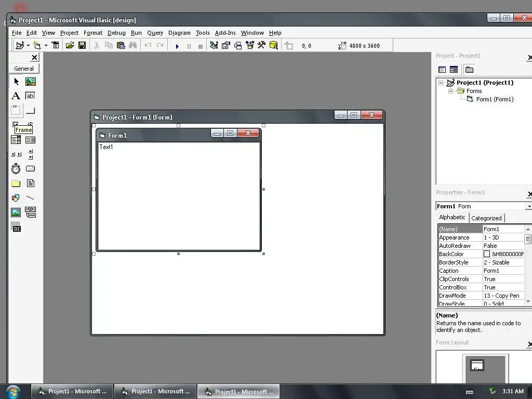Image resolution: width=532 pixels, height=399 pixels.
Task: Select Form1 (Form1) in the project tree
Action: [x=495, y=99]
